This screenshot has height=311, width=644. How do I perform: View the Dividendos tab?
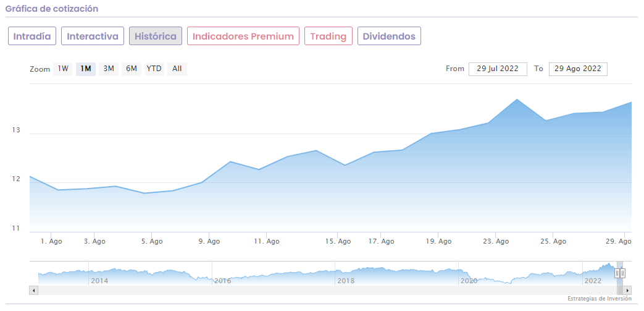[390, 36]
